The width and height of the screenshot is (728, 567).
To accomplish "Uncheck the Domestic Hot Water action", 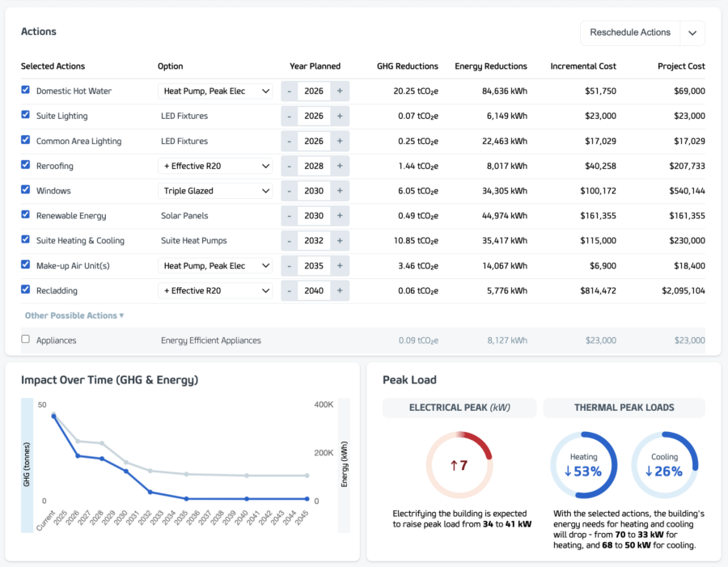I will [x=26, y=91].
